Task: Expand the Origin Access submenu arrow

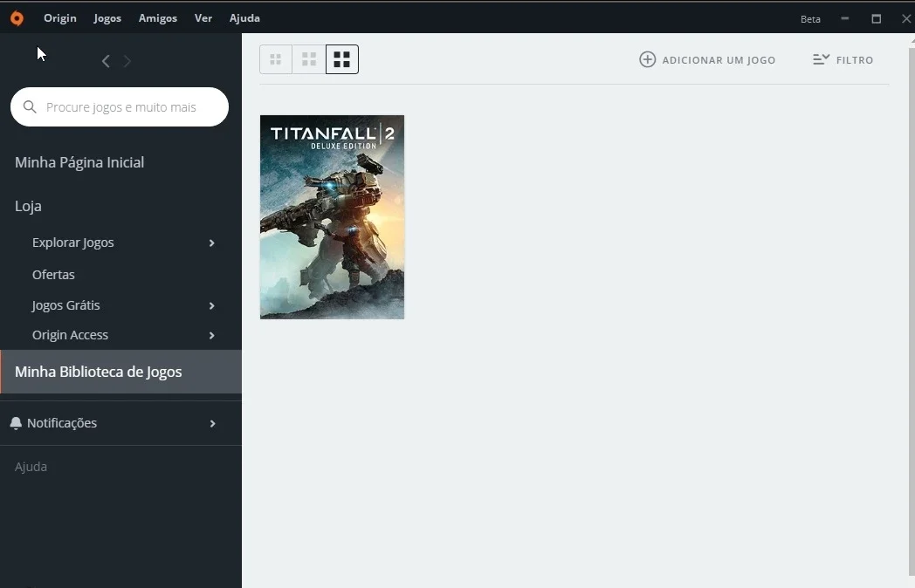Action: 212,335
